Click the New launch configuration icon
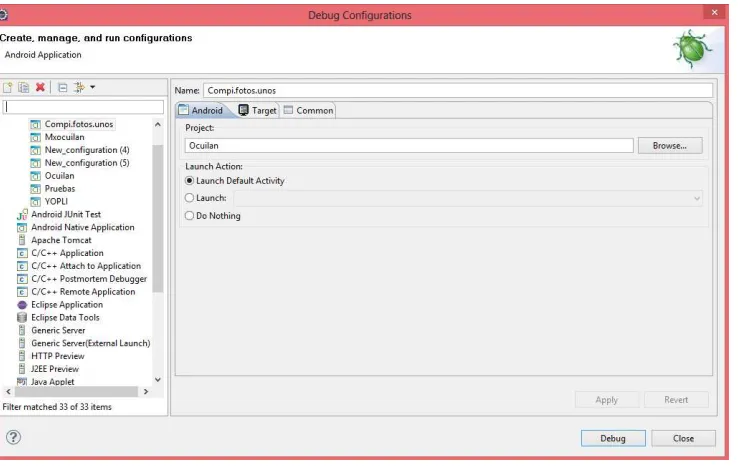 pos(8,88)
